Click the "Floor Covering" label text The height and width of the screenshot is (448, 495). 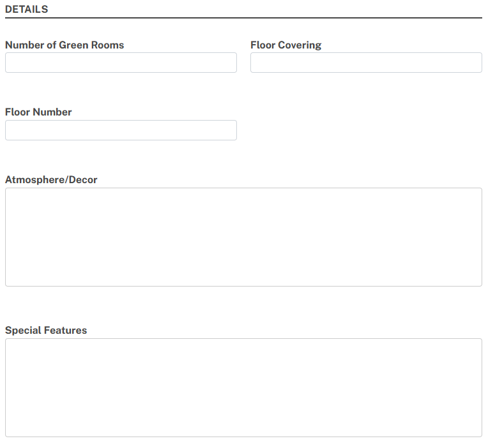pyautogui.click(x=286, y=45)
